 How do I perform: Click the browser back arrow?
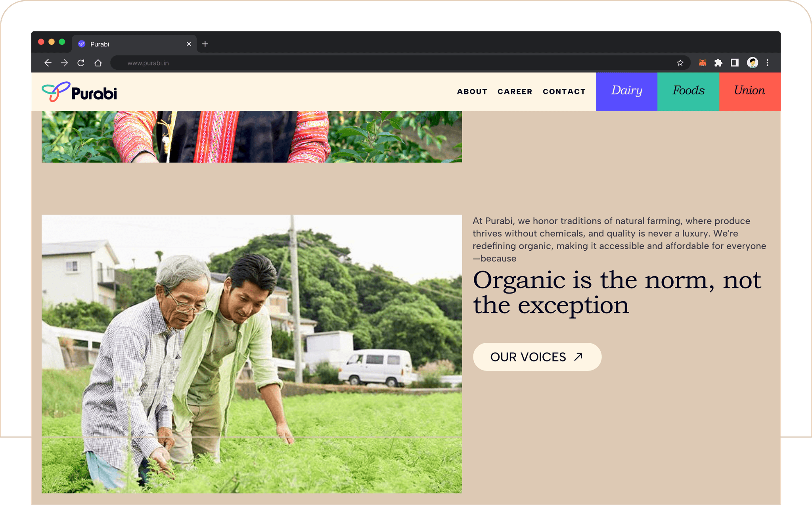48,63
